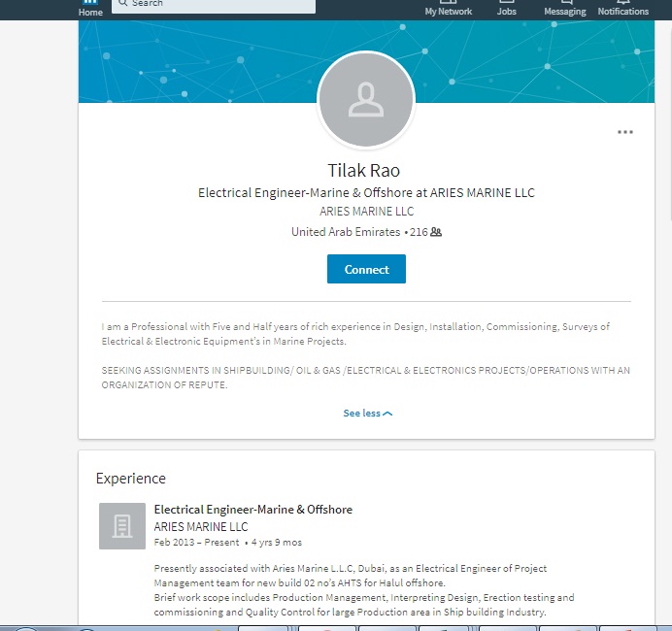The width and height of the screenshot is (672, 631).
Task: Click the 'Feb 2013 – Present' date range
Action: (196, 543)
